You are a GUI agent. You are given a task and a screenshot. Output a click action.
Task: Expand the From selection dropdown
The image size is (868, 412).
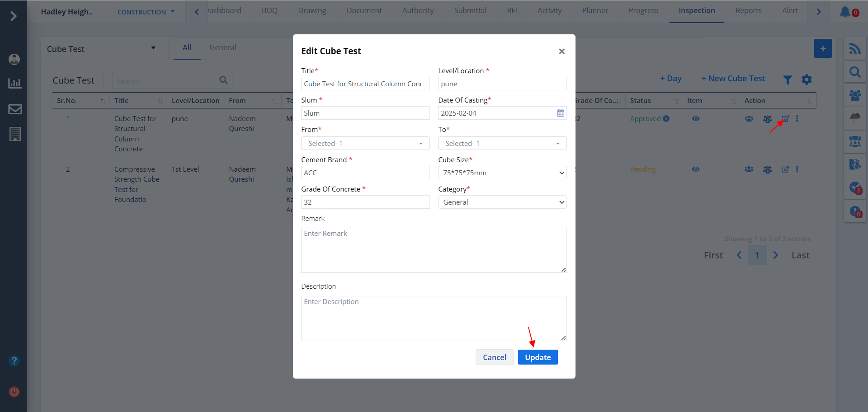pos(365,143)
